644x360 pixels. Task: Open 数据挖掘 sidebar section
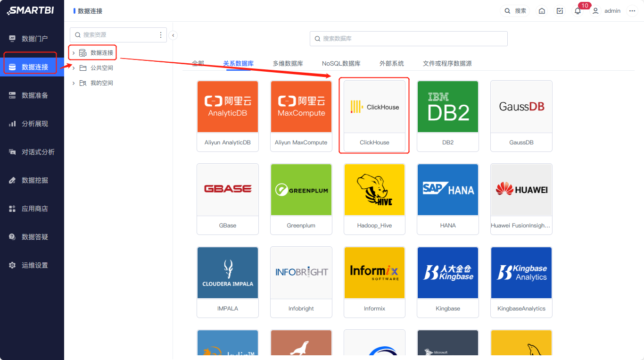click(x=32, y=180)
